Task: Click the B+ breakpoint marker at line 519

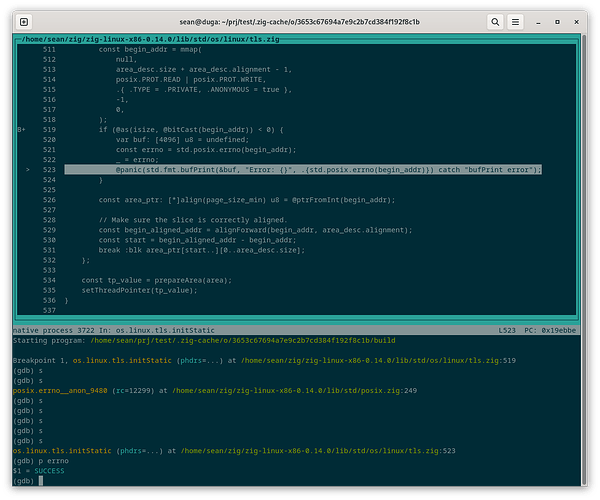Action: [21, 130]
